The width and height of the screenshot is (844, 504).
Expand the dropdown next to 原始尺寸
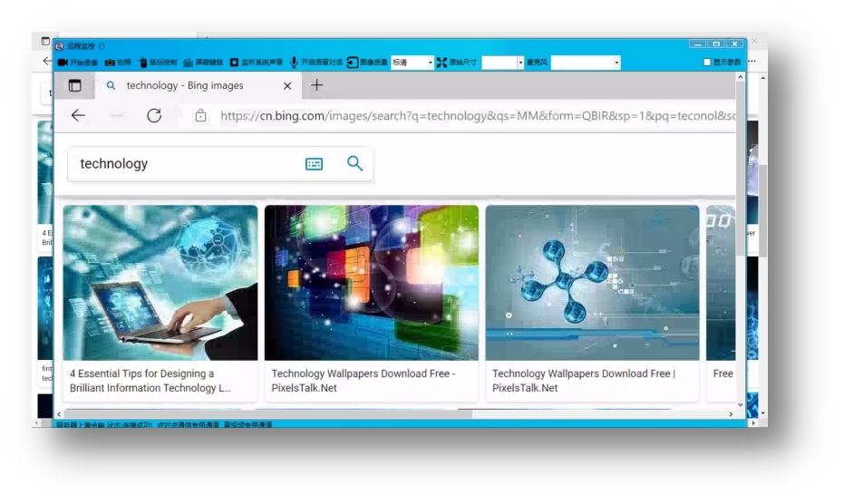click(x=520, y=63)
